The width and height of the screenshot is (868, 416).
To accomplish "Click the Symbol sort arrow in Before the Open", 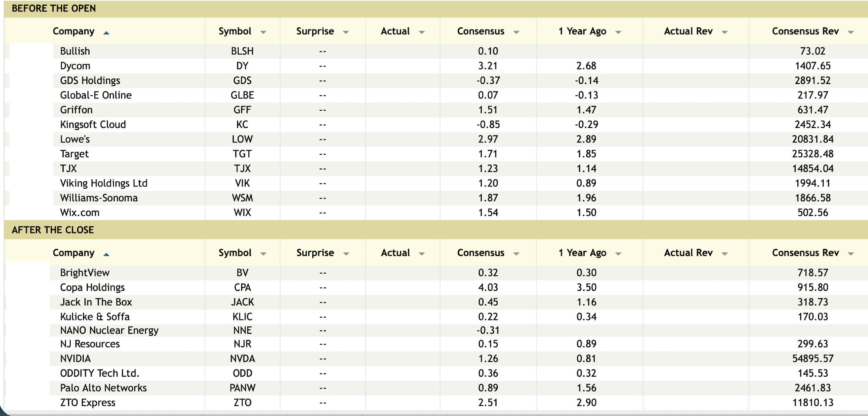I will [263, 33].
